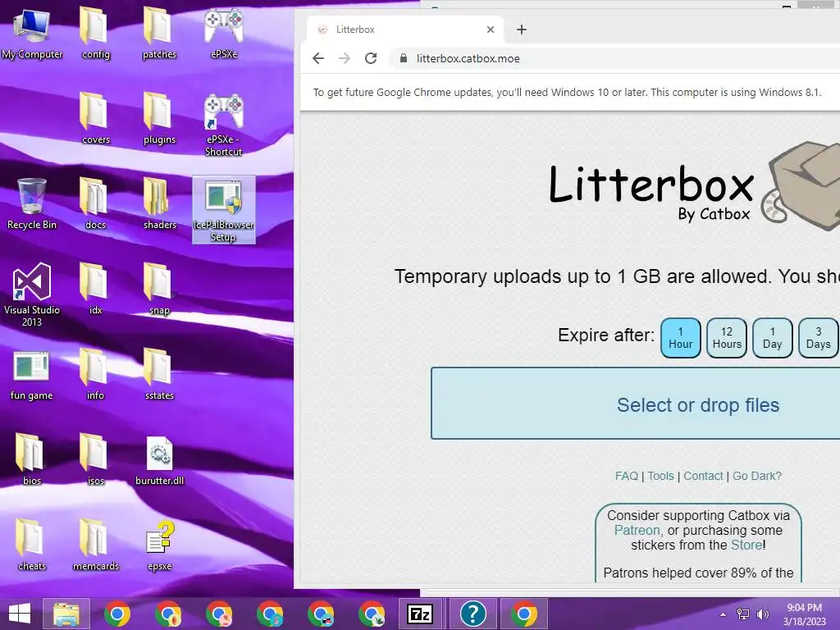
Task: Go forward in Chrome
Action: point(345,58)
